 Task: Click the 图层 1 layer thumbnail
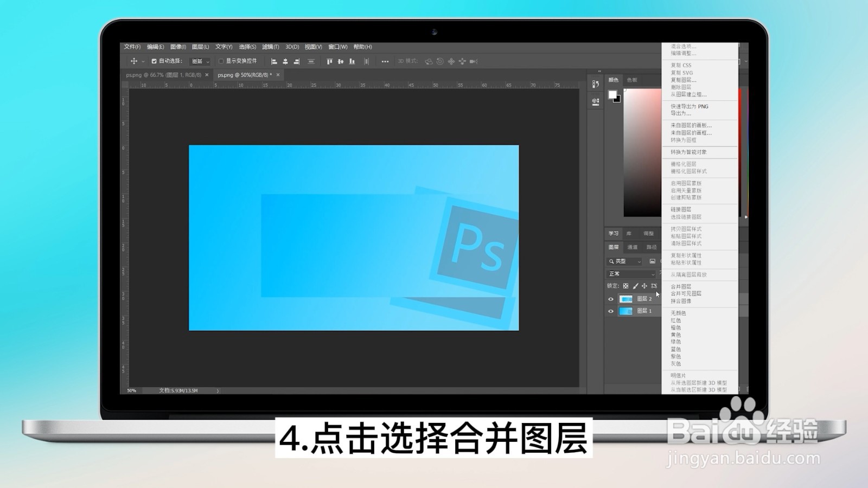pyautogui.click(x=626, y=311)
